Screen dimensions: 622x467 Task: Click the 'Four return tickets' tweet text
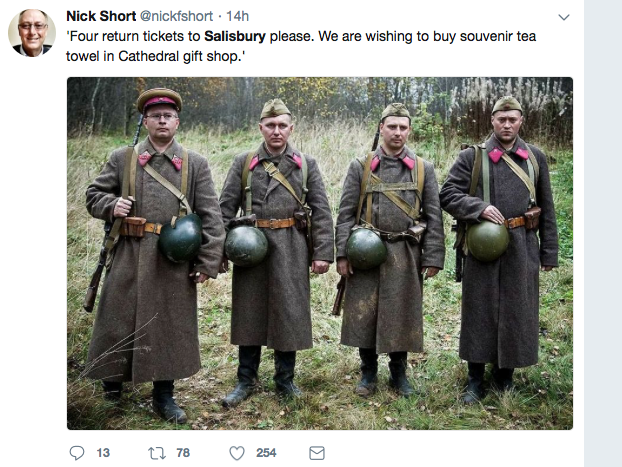(301, 46)
